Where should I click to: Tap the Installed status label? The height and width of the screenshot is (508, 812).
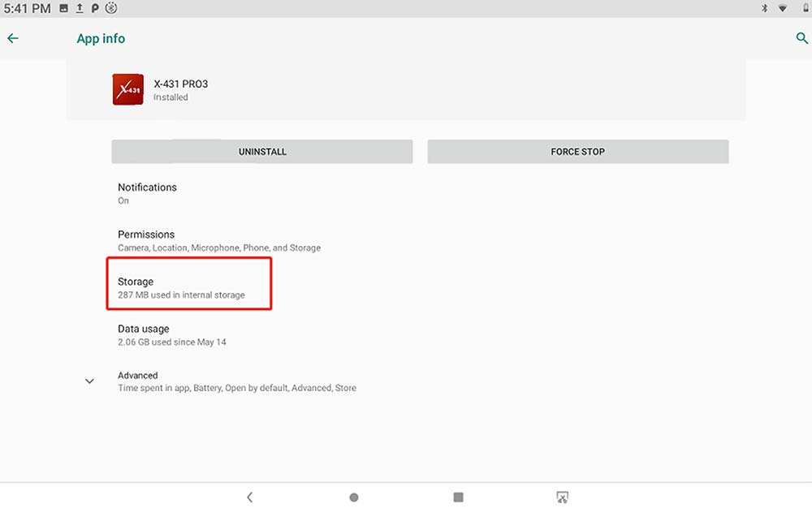(171, 97)
